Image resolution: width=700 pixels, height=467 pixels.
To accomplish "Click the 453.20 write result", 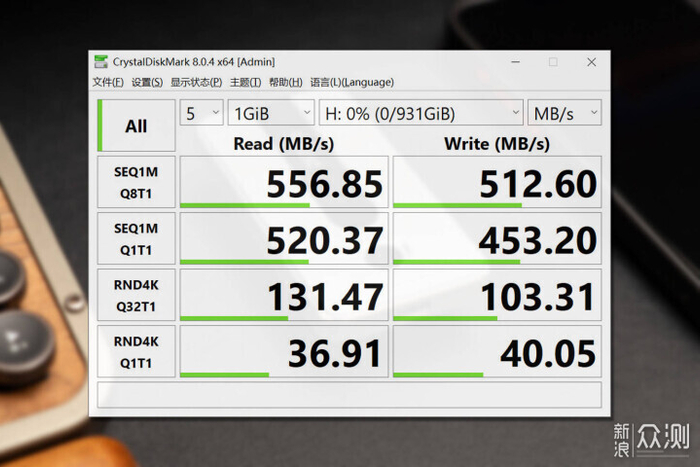I will tap(497, 239).
